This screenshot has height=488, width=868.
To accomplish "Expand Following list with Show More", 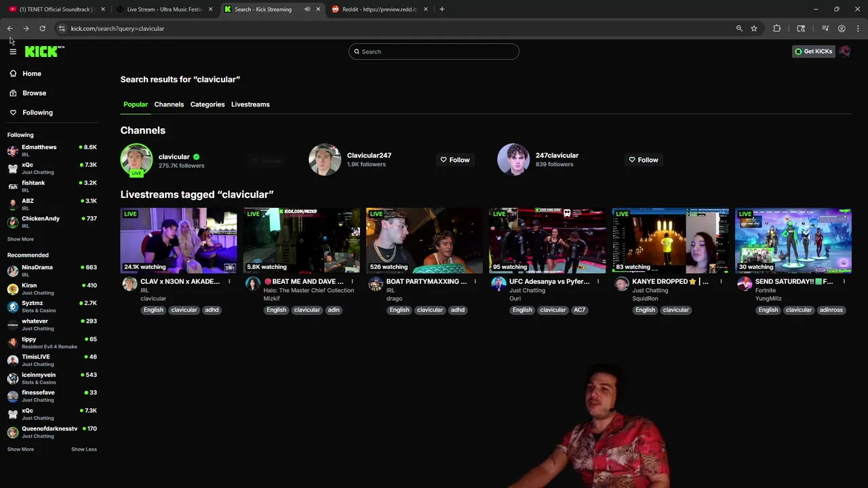I will tap(20, 239).
